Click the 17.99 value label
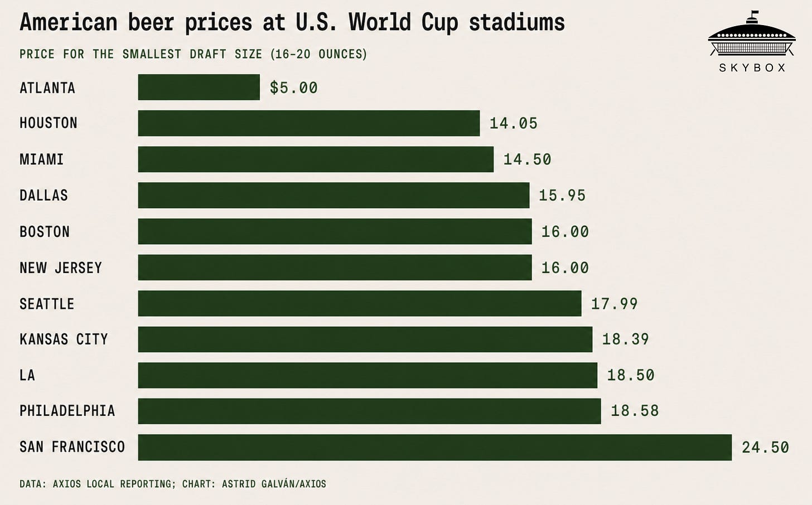Screen dimensions: 812x505 coord(614,304)
